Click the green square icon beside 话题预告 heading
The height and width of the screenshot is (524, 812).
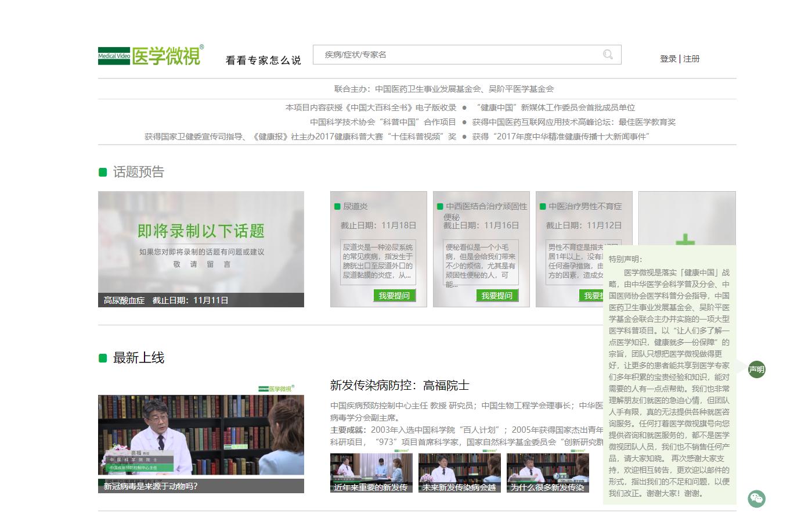tap(103, 172)
